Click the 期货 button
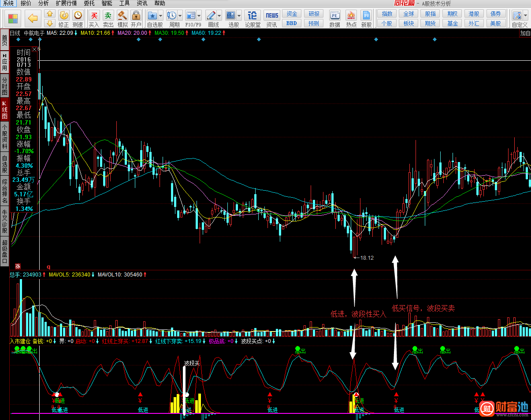 click(x=431, y=23)
